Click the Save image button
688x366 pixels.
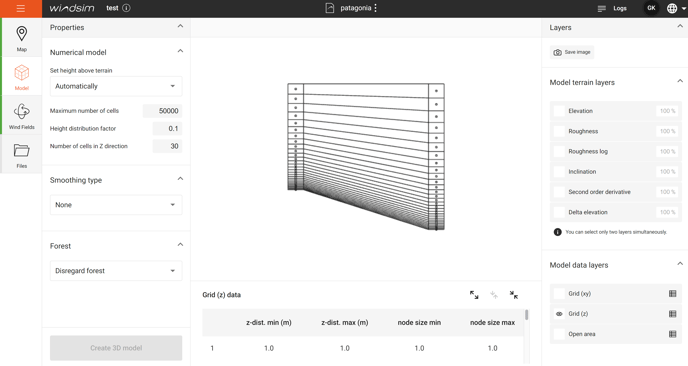click(572, 52)
